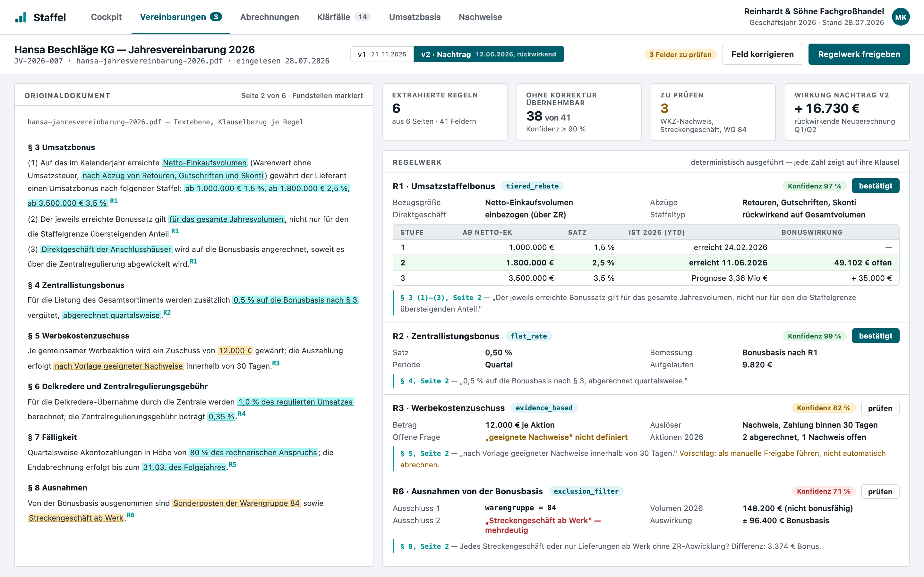The height and width of the screenshot is (577, 924).
Task: Click the R1 footnote marker after 3,5 %
Action: tap(114, 201)
